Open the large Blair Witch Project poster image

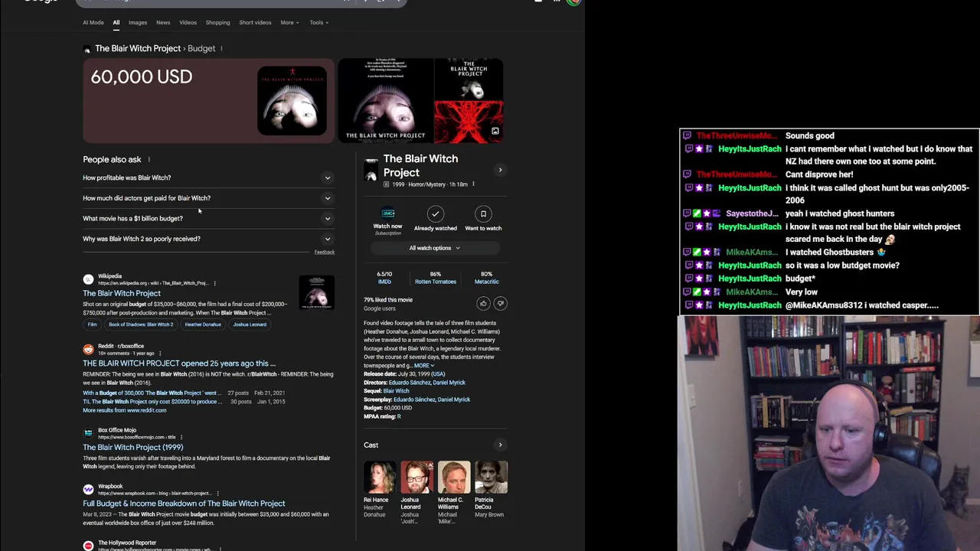385,101
